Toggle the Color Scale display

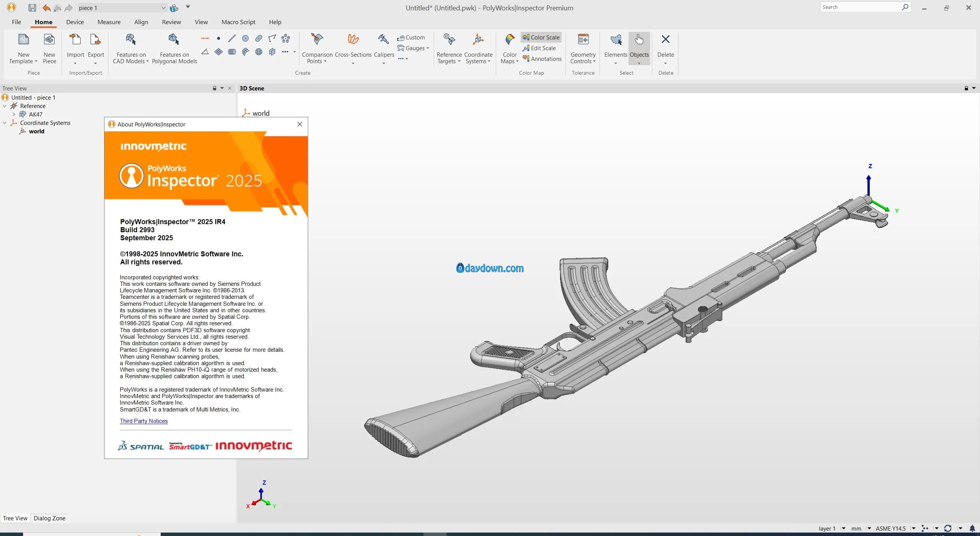click(x=541, y=37)
